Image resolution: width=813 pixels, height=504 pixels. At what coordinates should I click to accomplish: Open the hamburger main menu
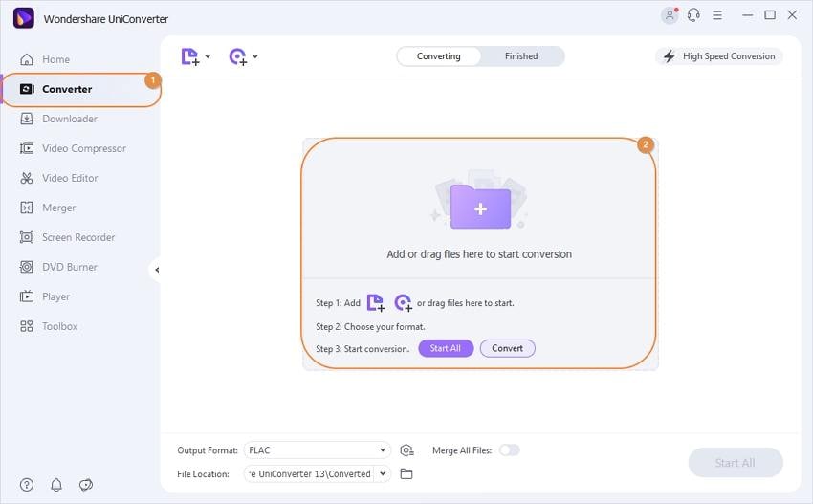pyautogui.click(x=717, y=15)
